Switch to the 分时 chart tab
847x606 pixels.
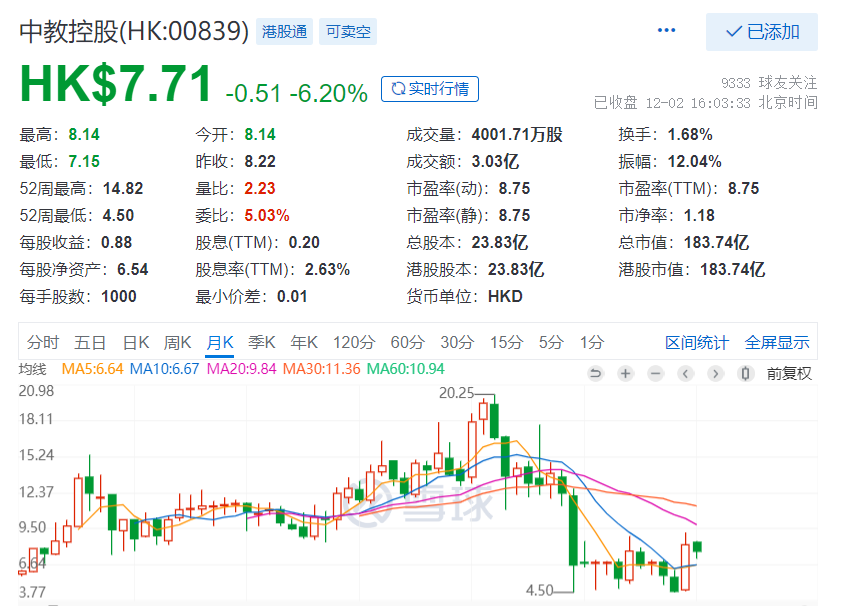(43, 342)
